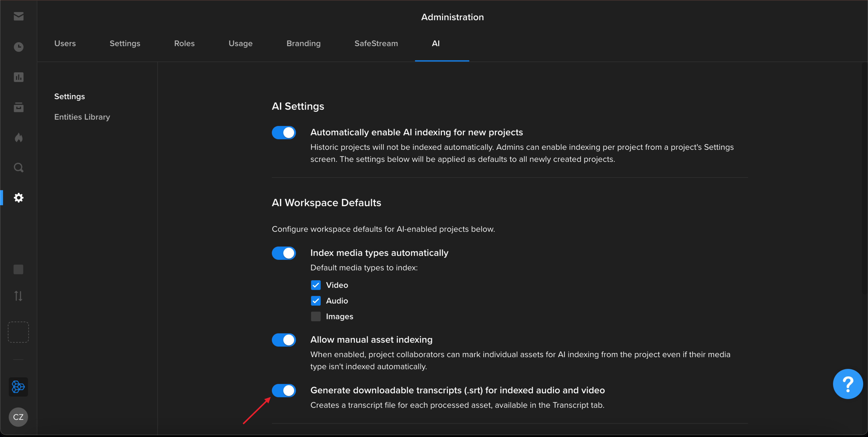Open the archive box icon in sidebar

tap(19, 107)
